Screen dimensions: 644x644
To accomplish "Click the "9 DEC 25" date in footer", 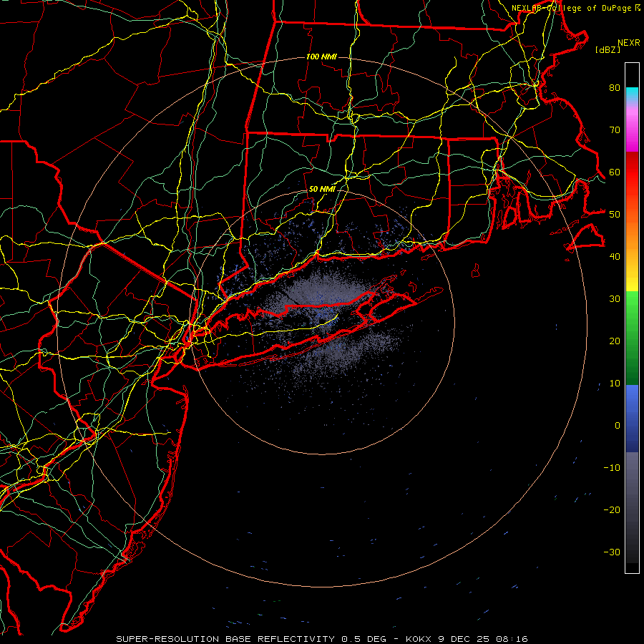I will pos(464,639).
